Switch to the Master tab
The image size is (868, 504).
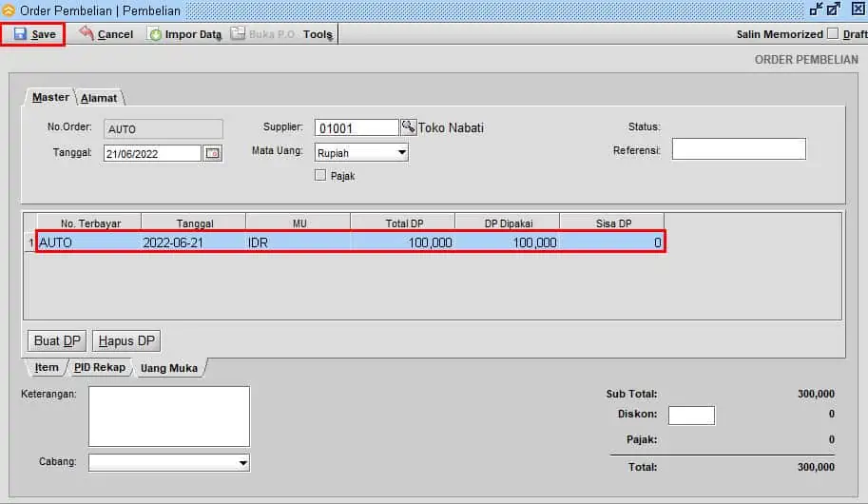50,98
